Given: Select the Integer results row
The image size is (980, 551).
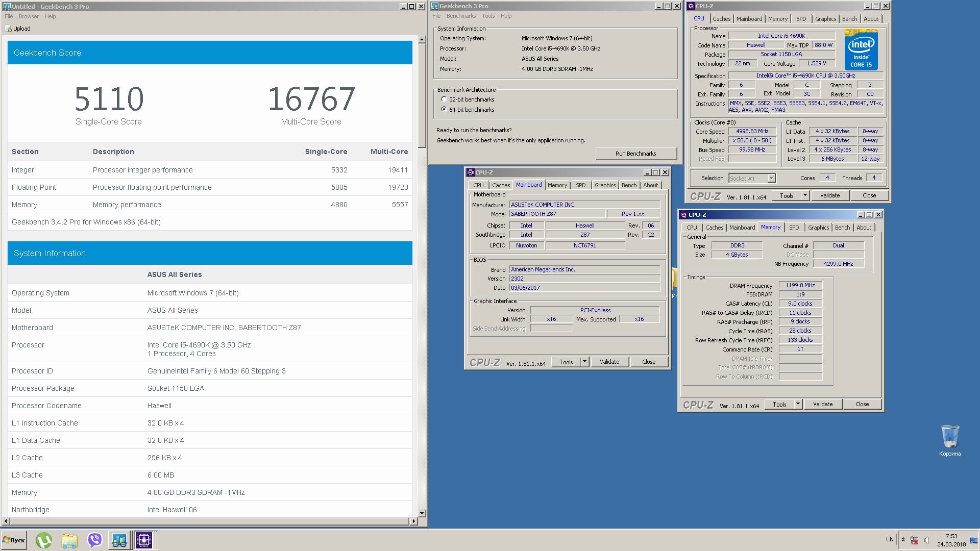Looking at the screenshot, I should pos(210,170).
